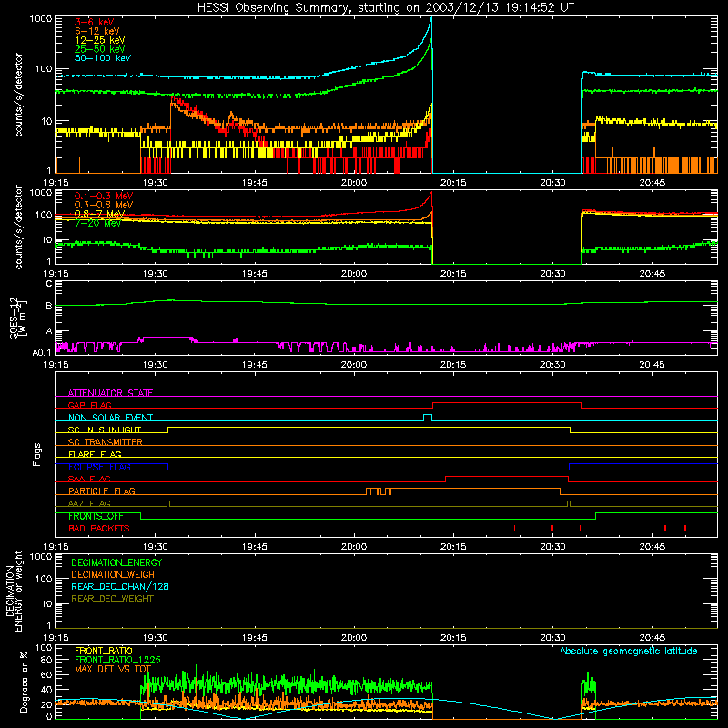Click the 0.1-0.3 MeV legend label

(x=104, y=196)
